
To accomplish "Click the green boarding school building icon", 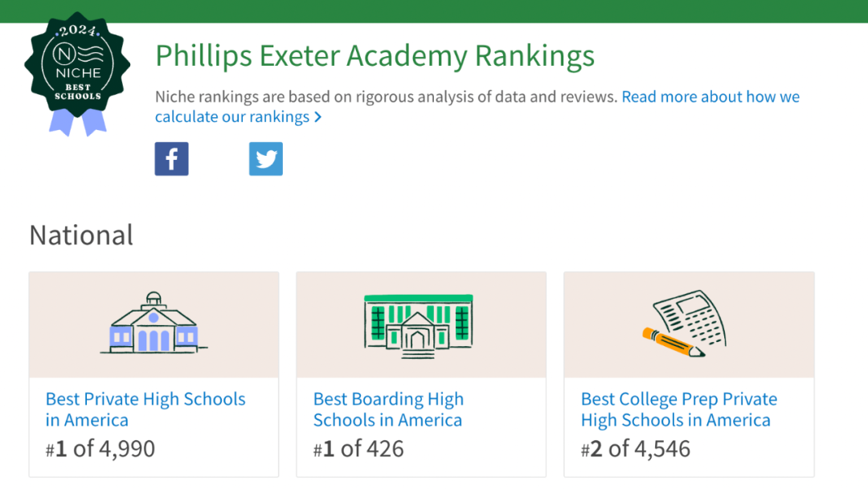I will coord(419,326).
